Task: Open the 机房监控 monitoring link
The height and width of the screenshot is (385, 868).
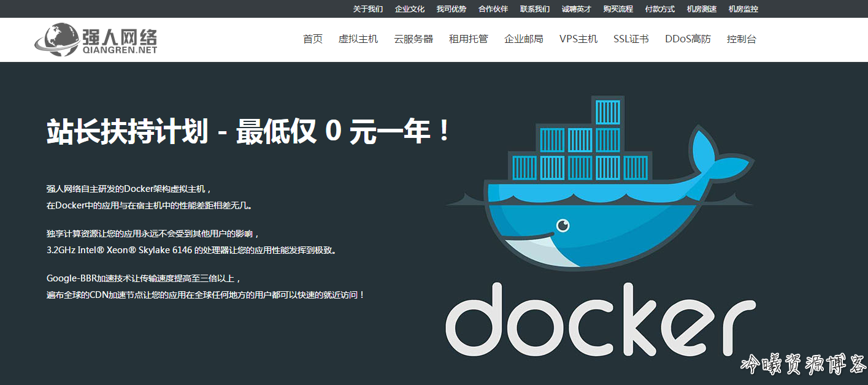Action: 743,9
